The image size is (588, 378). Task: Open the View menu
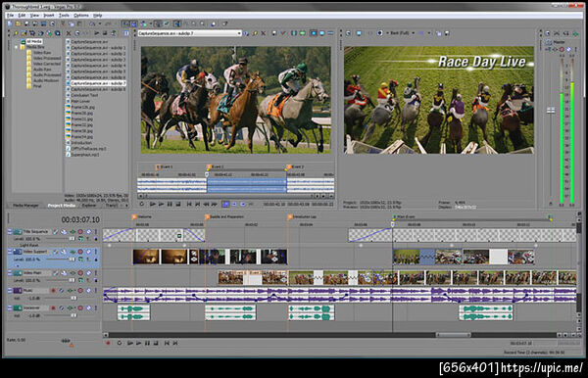[34, 16]
